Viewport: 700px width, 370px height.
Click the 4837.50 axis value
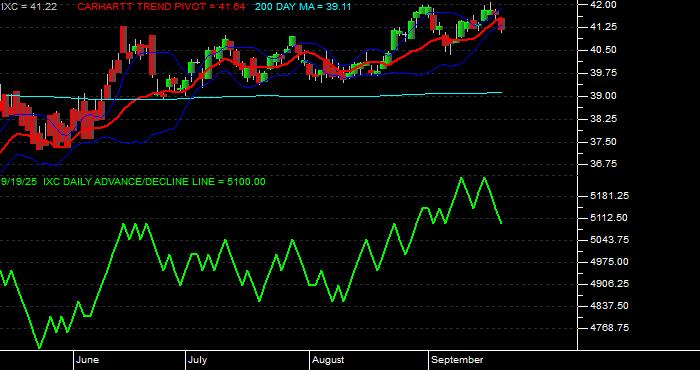609,306
